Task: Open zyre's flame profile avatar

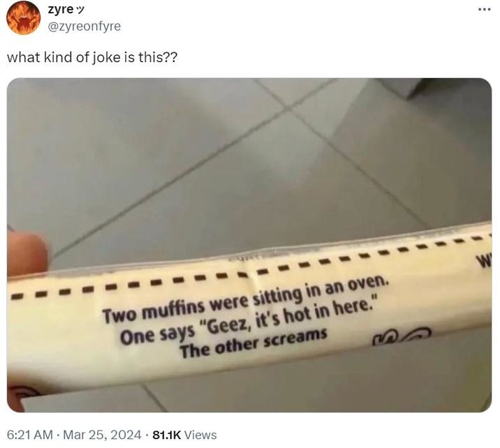Action: (x=23, y=17)
